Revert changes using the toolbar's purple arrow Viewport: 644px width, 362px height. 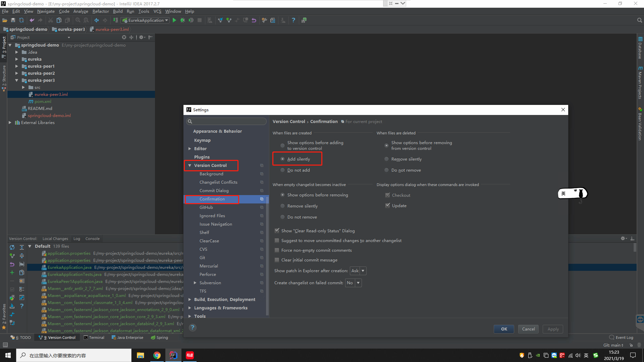(x=254, y=20)
